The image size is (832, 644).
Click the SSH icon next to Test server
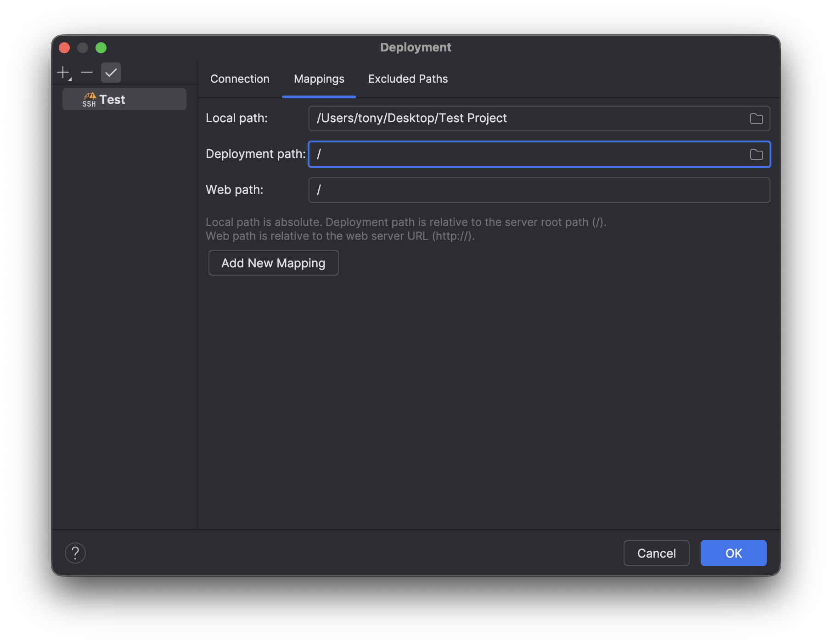pyautogui.click(x=90, y=99)
